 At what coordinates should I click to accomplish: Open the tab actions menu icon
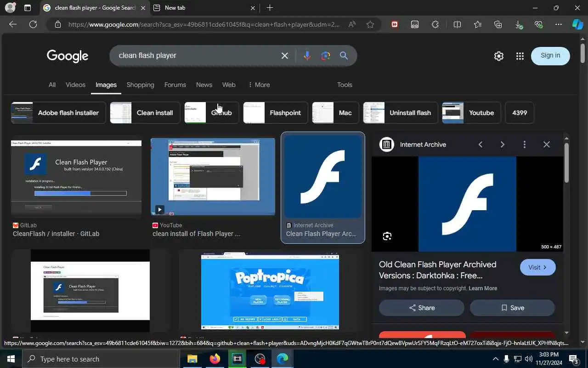(28, 8)
